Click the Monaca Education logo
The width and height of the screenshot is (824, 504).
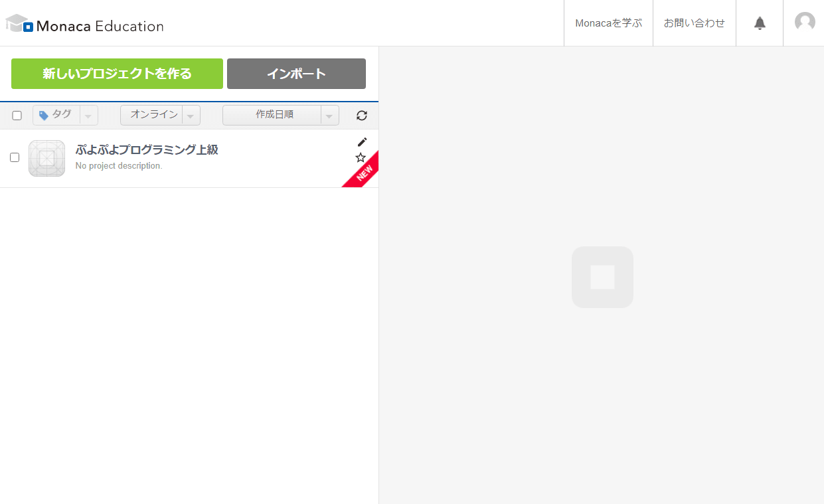coord(84,25)
